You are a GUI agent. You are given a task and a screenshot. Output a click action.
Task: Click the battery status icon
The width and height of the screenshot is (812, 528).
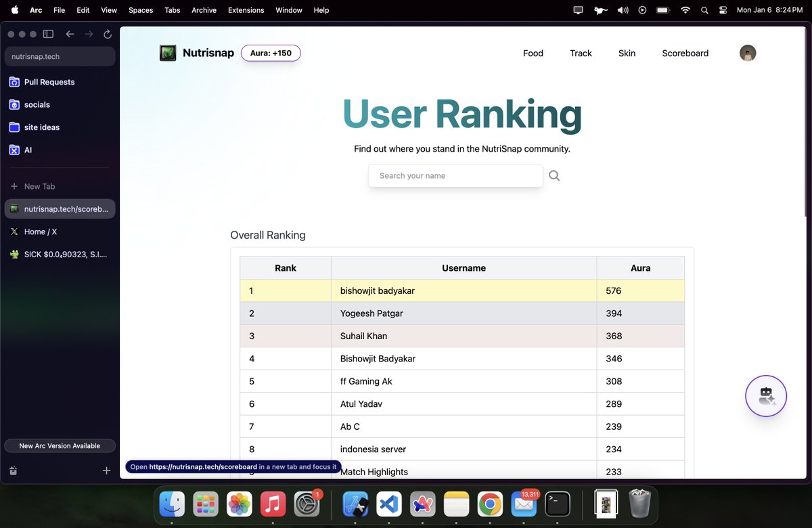(x=663, y=10)
